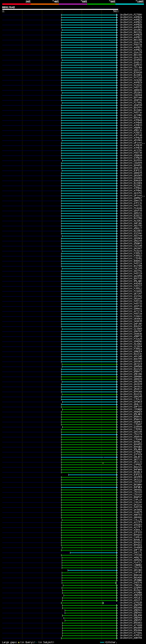Click the white query sequence bar
The height and width of the screenshot is (644, 146).
[60, 9]
